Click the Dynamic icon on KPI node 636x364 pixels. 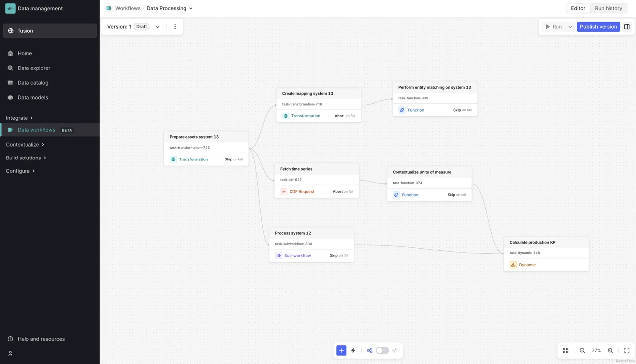point(513,265)
